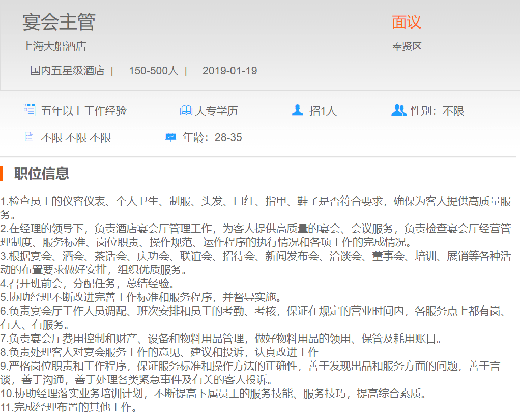Click the 150-500人 company size tag

(x=153, y=71)
